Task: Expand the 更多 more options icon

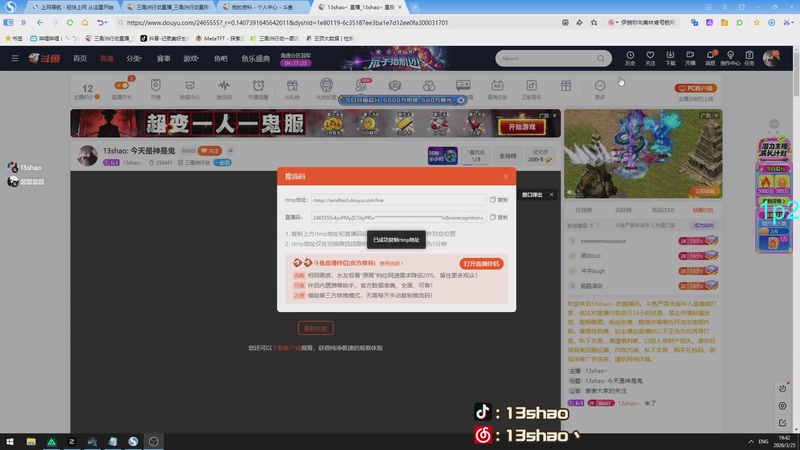Action: [x=600, y=89]
